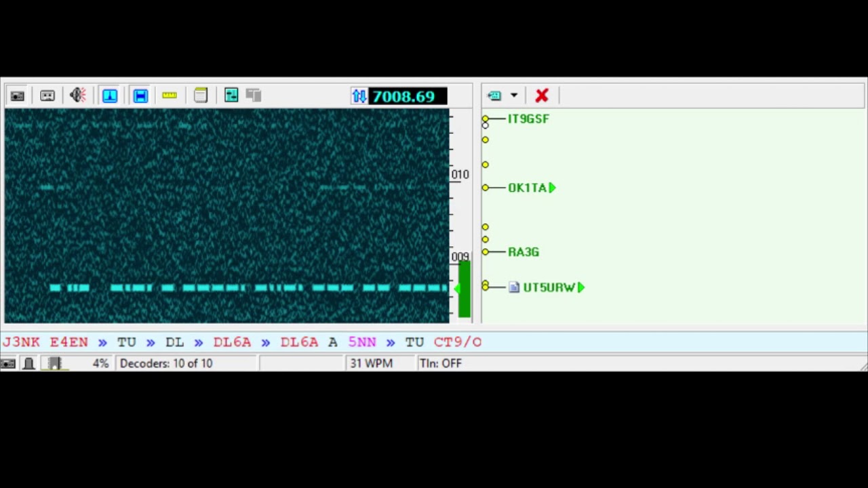
Task: Click the green arrow after UT5URW
Action: coord(581,287)
